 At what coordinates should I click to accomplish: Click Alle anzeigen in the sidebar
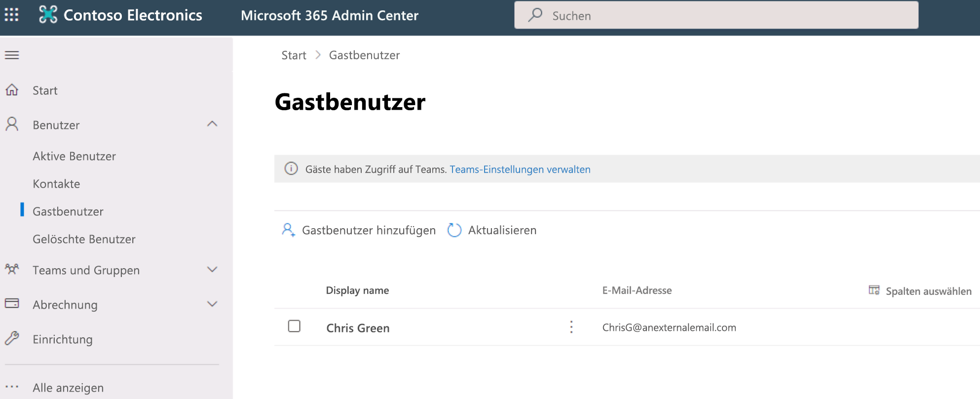pyautogui.click(x=68, y=388)
